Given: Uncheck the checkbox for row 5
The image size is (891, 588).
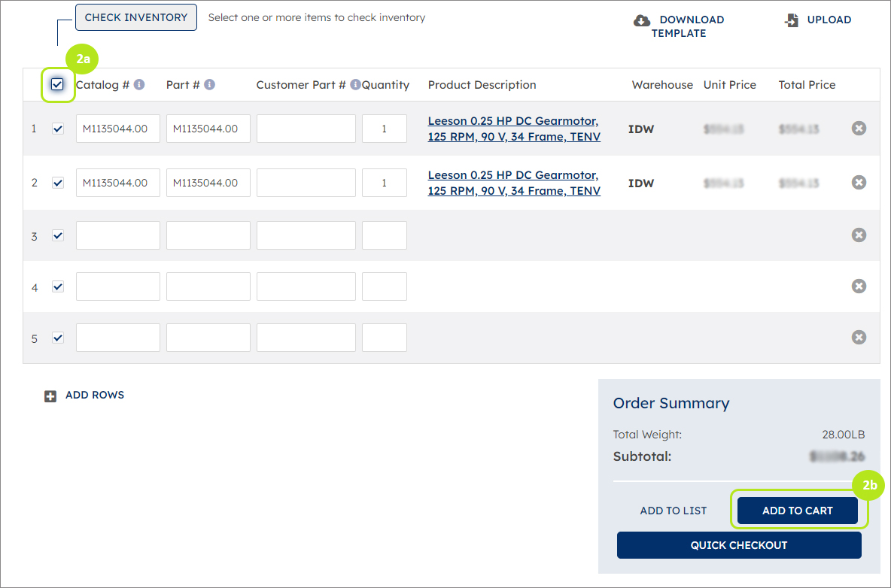Looking at the screenshot, I should (58, 338).
